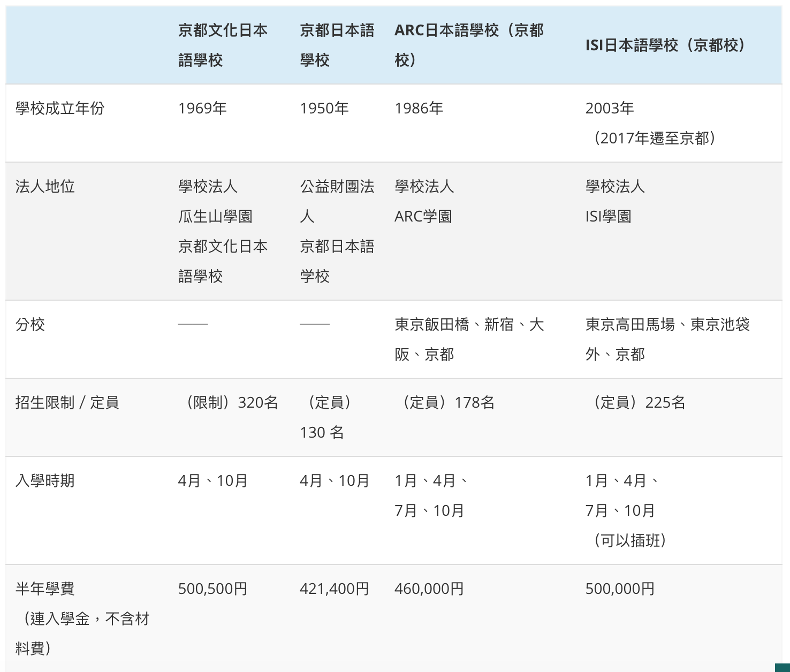Click the text 瓜生山學園

pos(215,217)
